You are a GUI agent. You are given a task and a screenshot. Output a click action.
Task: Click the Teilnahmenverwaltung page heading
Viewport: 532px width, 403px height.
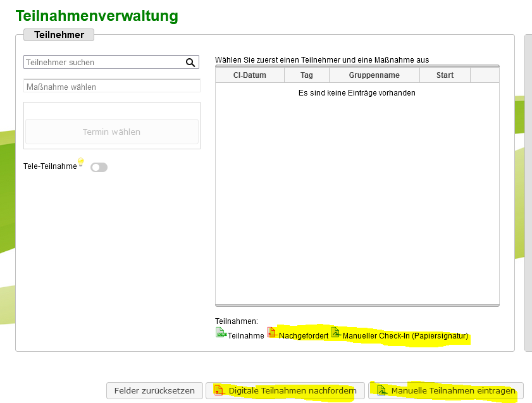[x=97, y=16]
